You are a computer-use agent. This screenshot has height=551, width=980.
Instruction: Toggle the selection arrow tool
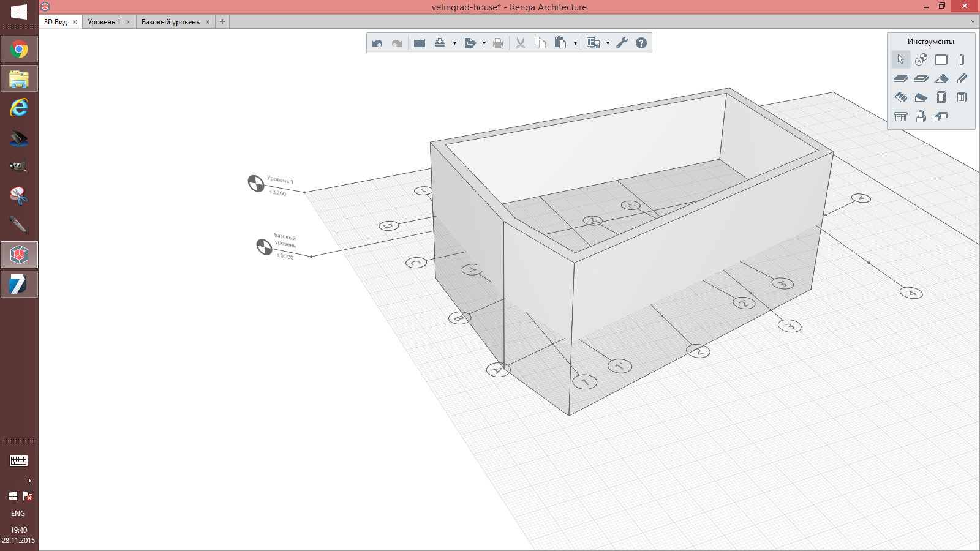pos(901,59)
